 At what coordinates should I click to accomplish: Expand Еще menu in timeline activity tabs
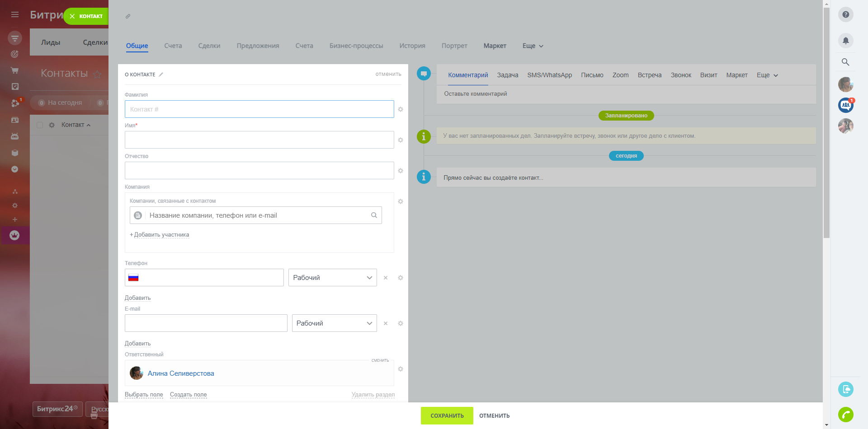(x=768, y=75)
